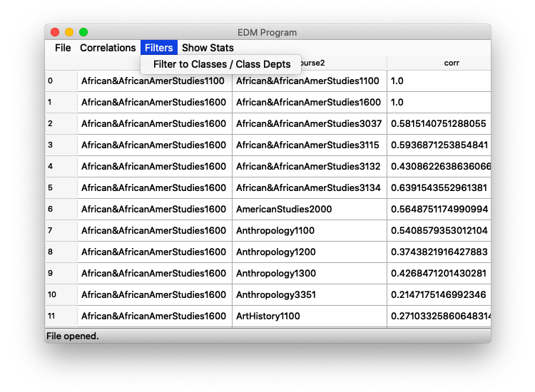Open the Correlations menu

pos(108,48)
